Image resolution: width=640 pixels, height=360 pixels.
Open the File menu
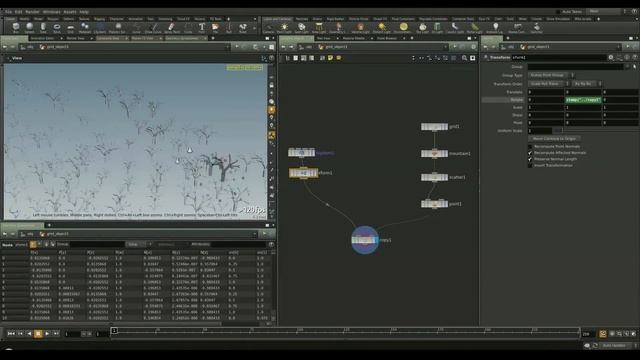coord(8,12)
